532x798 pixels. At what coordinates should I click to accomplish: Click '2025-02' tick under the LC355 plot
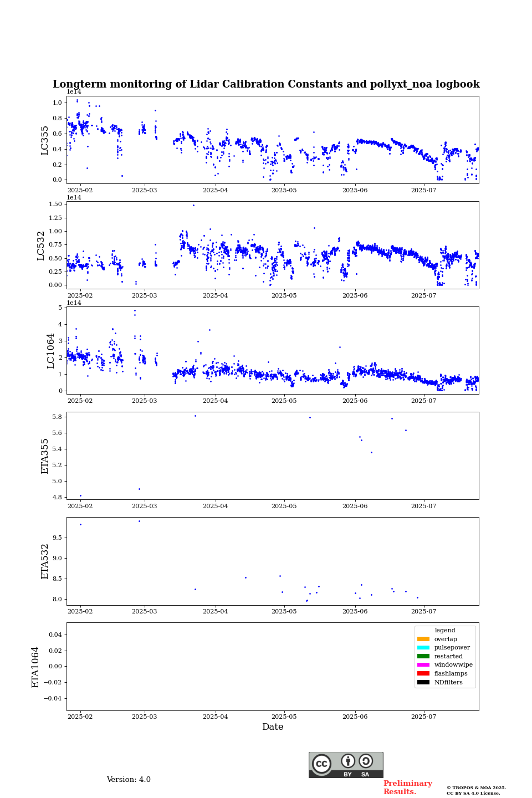[80, 190]
